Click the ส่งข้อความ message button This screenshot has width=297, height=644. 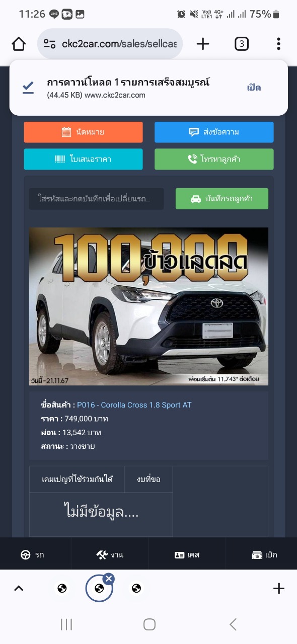214,132
